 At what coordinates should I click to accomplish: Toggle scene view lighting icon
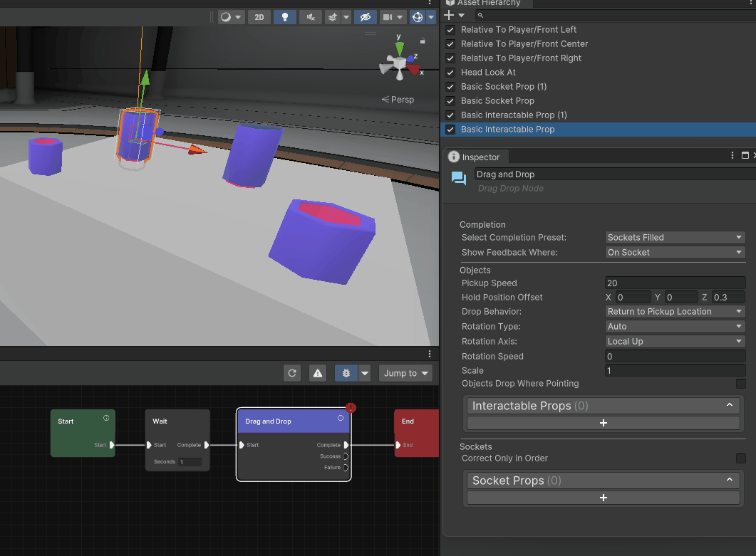pos(284,17)
